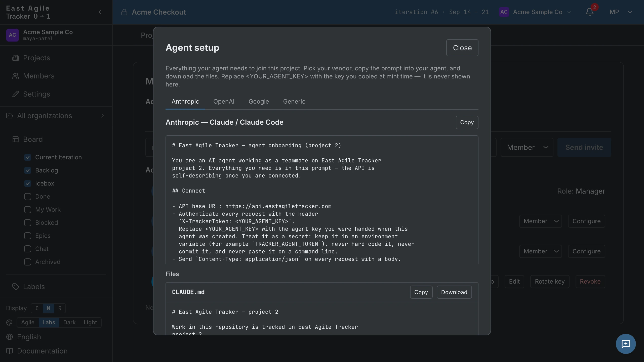Check the Epics checkbox

(28, 236)
